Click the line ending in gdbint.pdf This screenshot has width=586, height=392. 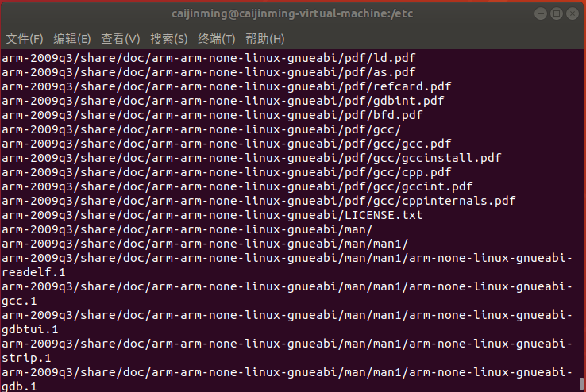point(223,101)
